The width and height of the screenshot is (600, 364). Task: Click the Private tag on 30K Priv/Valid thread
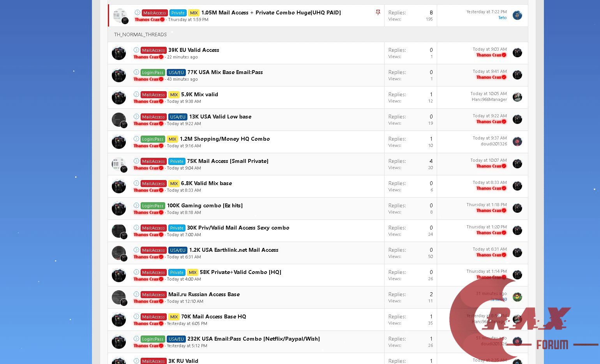pyautogui.click(x=177, y=228)
